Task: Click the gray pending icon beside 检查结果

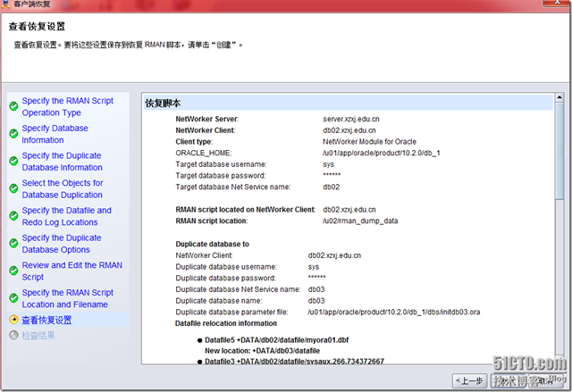Action: tap(14, 335)
